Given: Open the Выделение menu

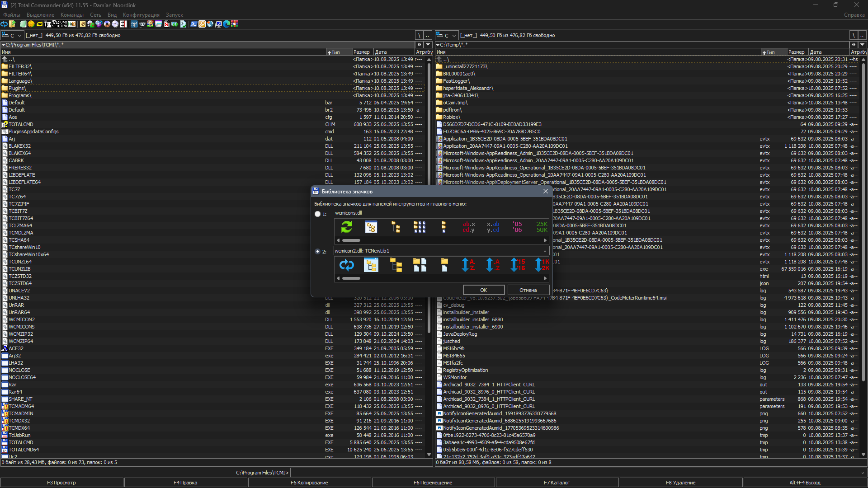Looking at the screenshot, I should (40, 15).
